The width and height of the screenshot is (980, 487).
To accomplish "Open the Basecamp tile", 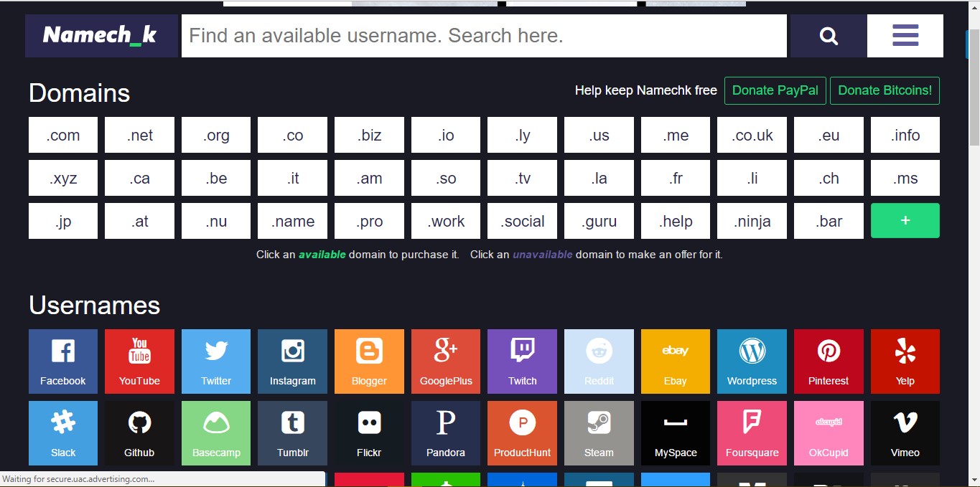I will (216, 433).
